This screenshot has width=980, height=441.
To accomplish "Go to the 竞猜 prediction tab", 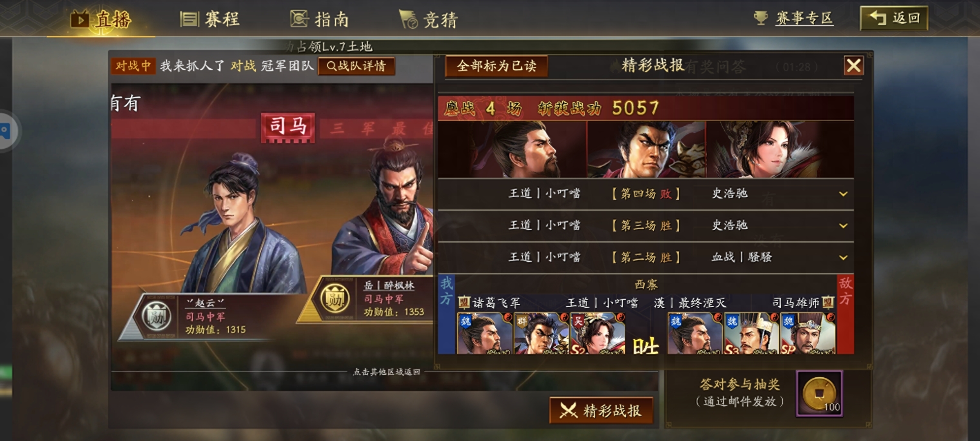I will [x=429, y=20].
